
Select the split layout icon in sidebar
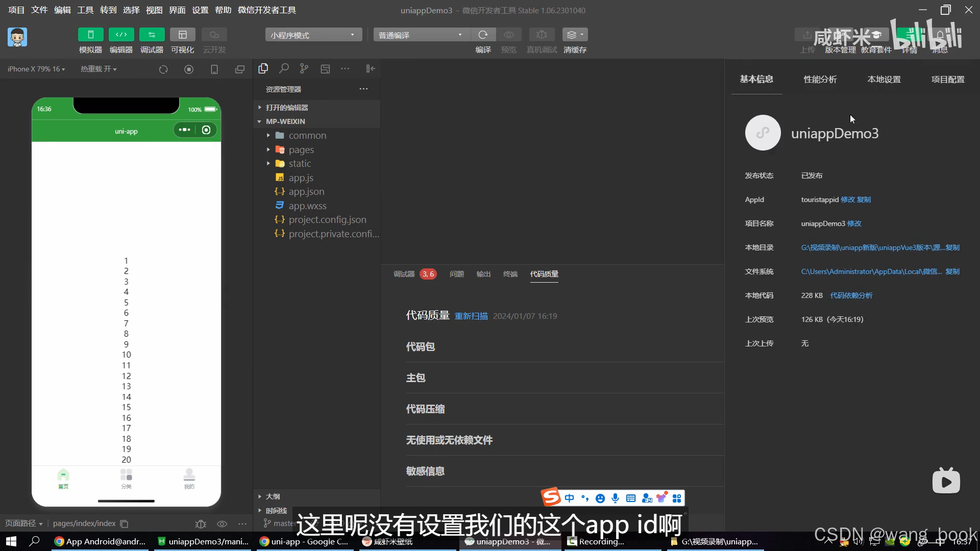325,68
